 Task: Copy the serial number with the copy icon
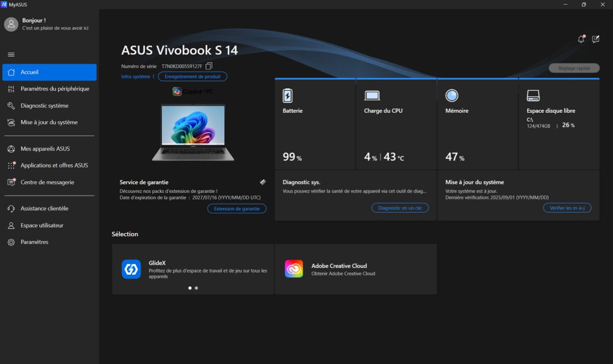pos(209,66)
